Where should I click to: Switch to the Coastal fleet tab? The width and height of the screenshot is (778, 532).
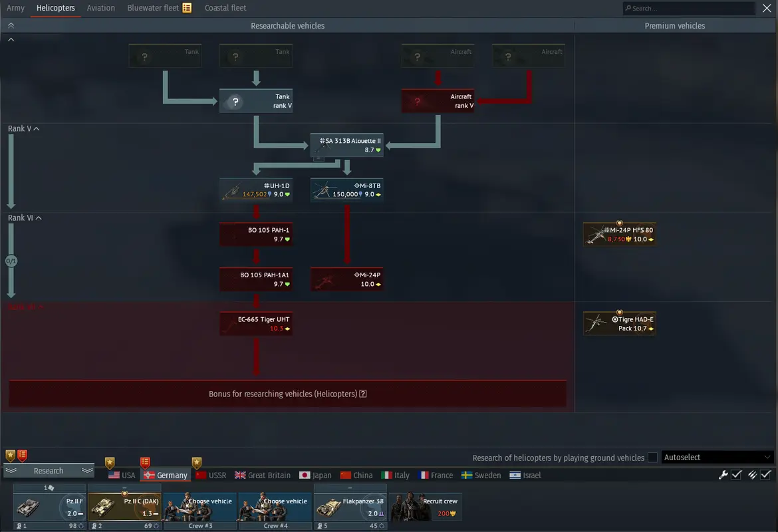(x=225, y=8)
